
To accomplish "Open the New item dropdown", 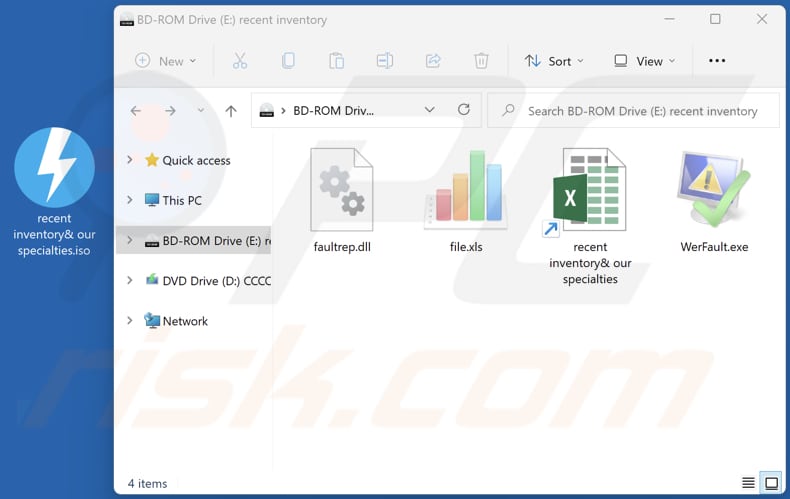I will click(166, 61).
